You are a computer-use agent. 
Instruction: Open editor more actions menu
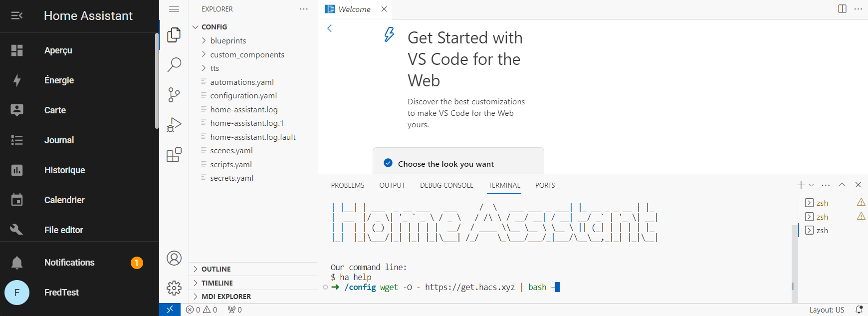[x=858, y=9]
